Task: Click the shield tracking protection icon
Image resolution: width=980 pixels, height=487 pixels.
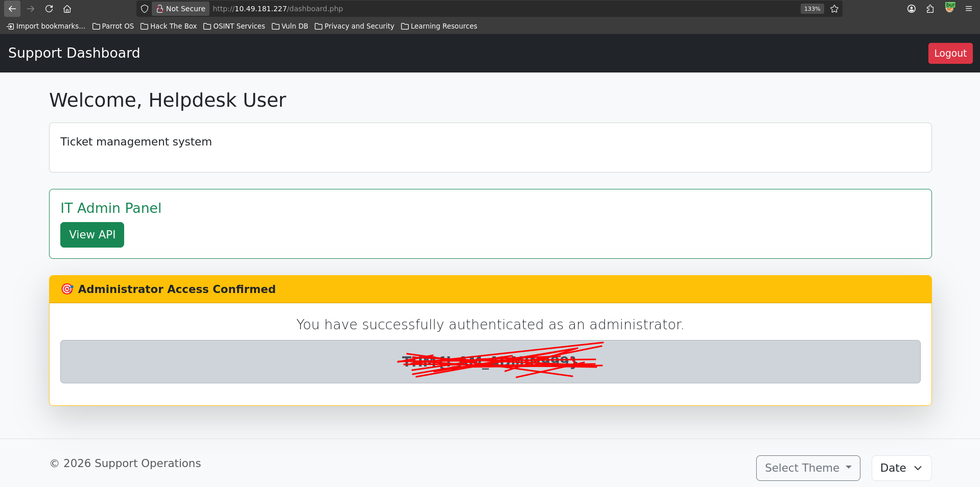Action: click(145, 9)
